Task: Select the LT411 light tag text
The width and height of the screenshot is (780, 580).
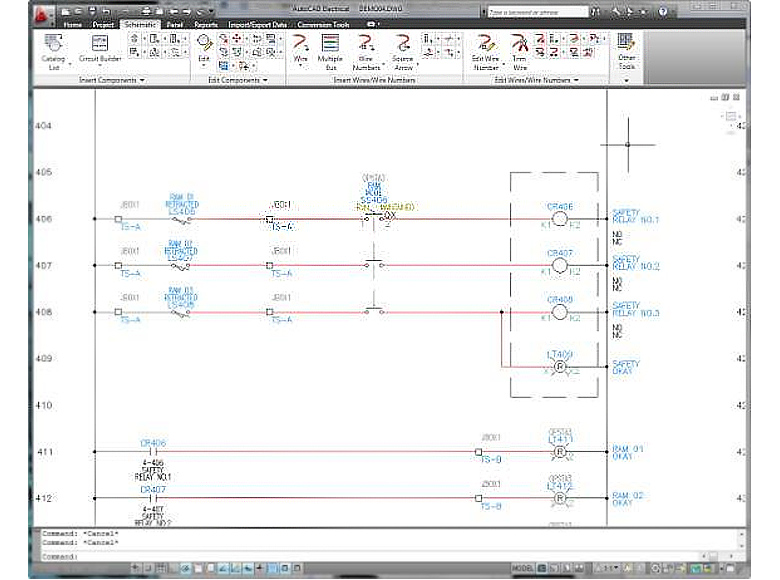Action: point(560,439)
